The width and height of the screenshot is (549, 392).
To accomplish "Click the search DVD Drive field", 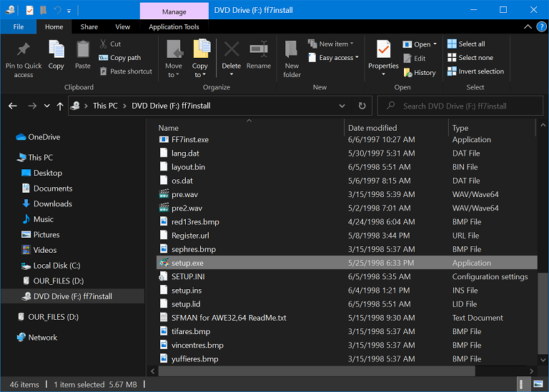I will (460, 106).
